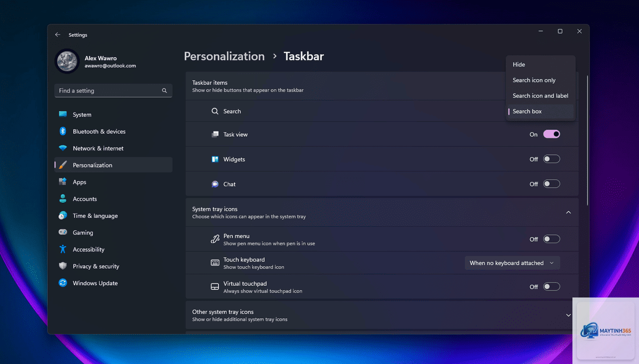This screenshot has width=639, height=364.
Task: Click the Search magnifier icon in Taskbar items
Action: tap(215, 111)
